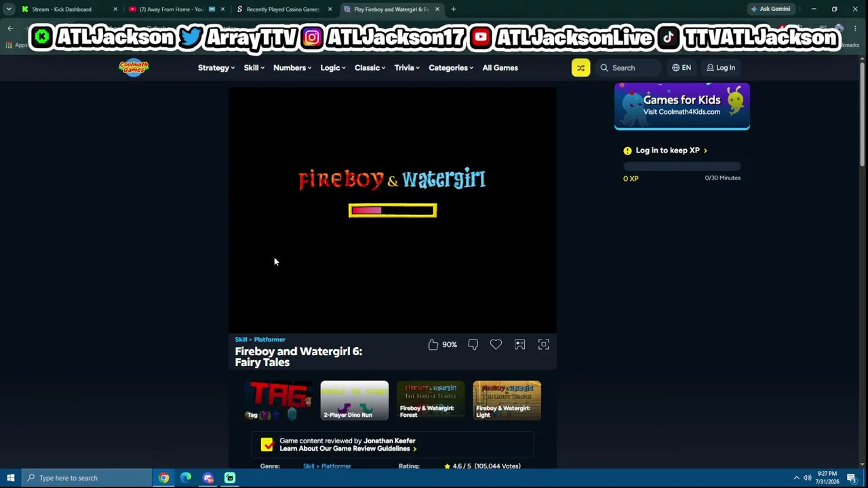Image resolution: width=868 pixels, height=488 pixels.
Task: Click the Windows taskbar search box
Action: 87,478
